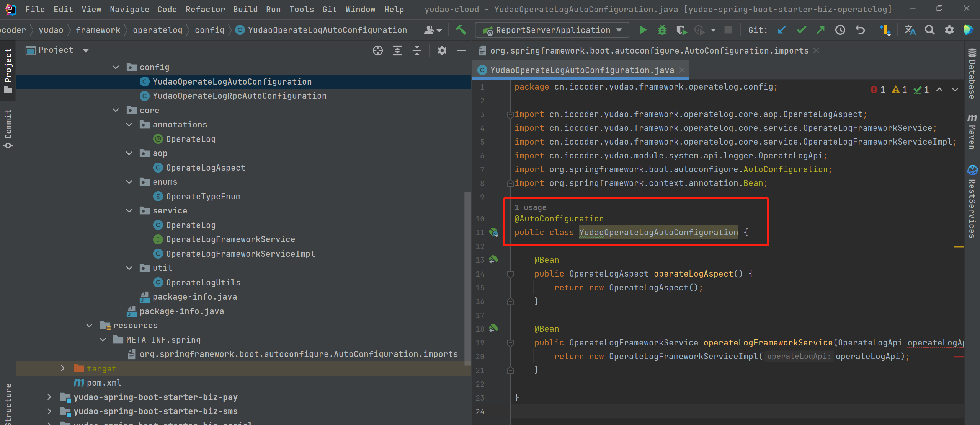980x425 pixels.
Task: Click Select Opened File target icon
Action: click(377, 50)
